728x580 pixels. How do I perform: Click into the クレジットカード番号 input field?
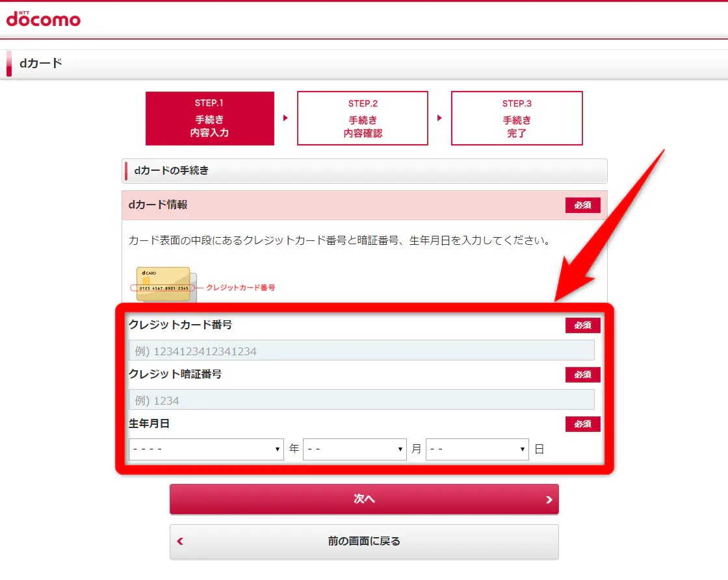pyautogui.click(x=361, y=350)
